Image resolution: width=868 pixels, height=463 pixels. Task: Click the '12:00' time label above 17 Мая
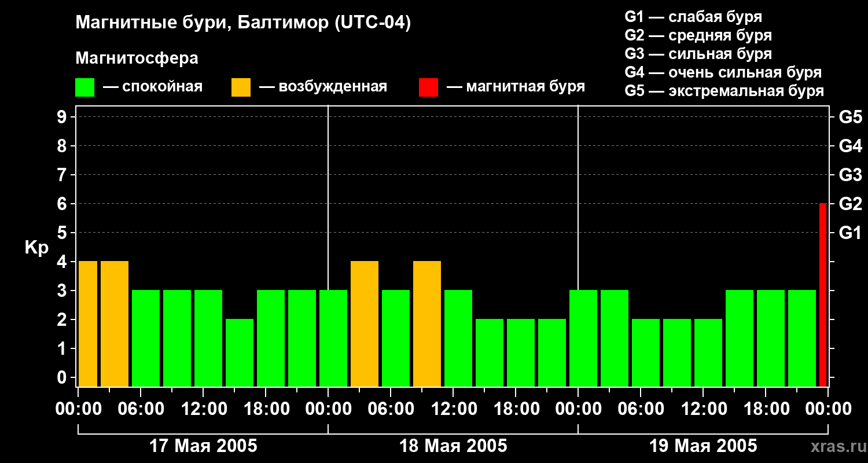(203, 409)
